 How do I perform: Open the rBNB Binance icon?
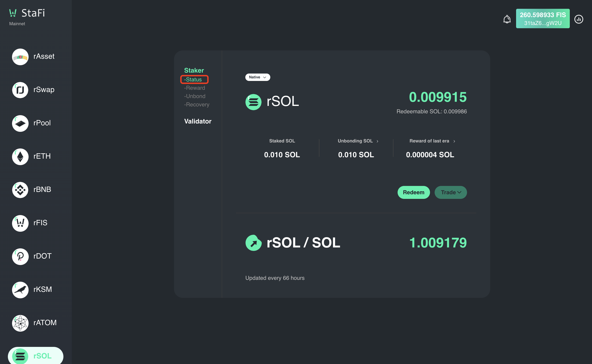click(20, 190)
